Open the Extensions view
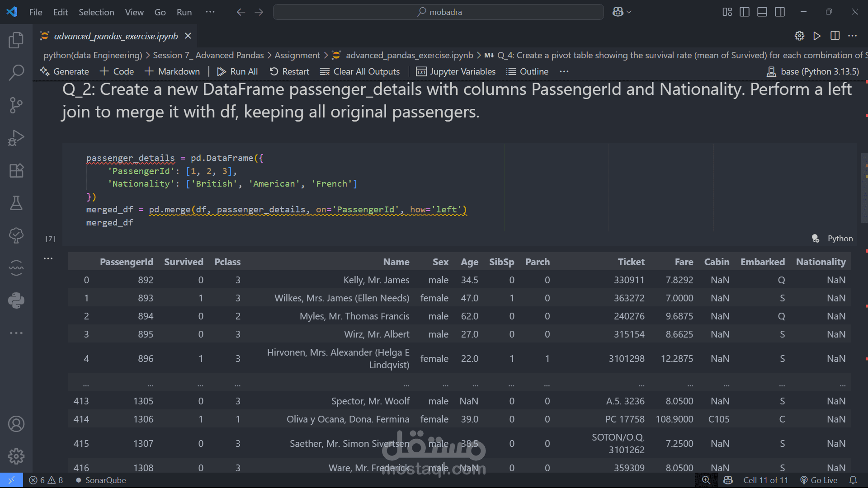 point(16,170)
